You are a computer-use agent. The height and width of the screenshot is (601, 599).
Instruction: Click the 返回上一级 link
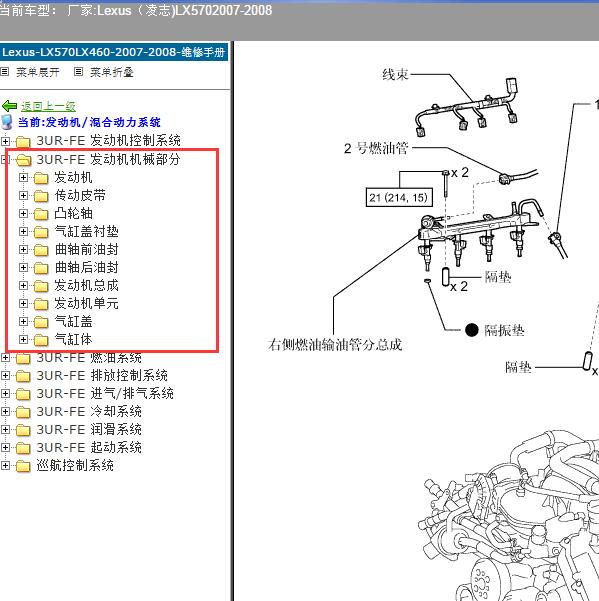(x=48, y=106)
